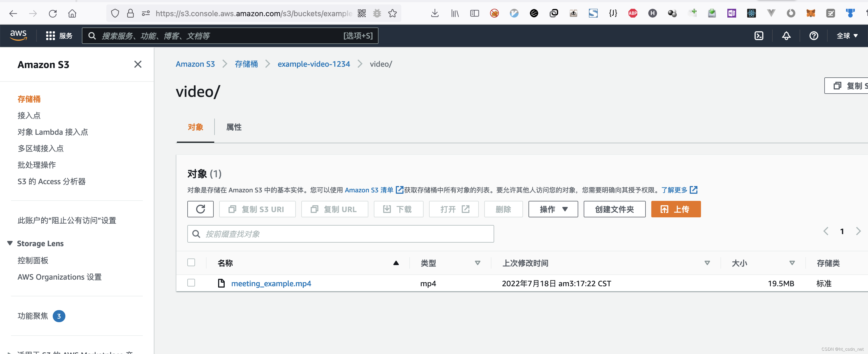This screenshot has height=354, width=868.
Task: Launch AWS CloudShell from the top bar
Action: tap(758, 36)
